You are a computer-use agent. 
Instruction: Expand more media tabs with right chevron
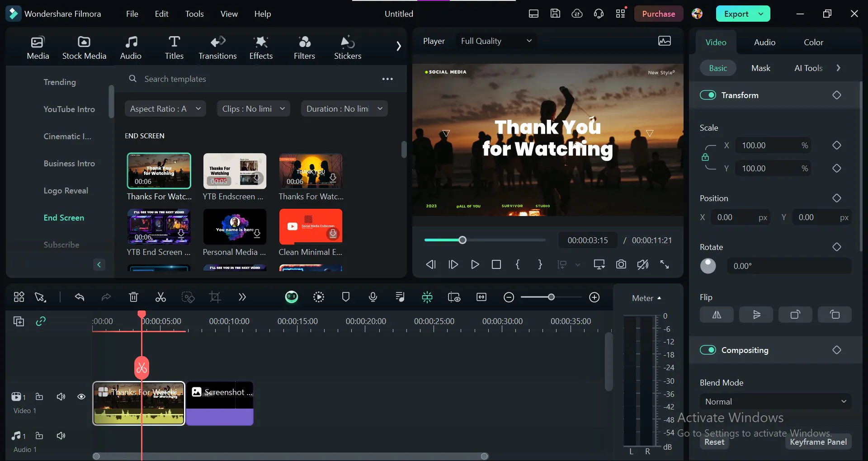(x=398, y=46)
